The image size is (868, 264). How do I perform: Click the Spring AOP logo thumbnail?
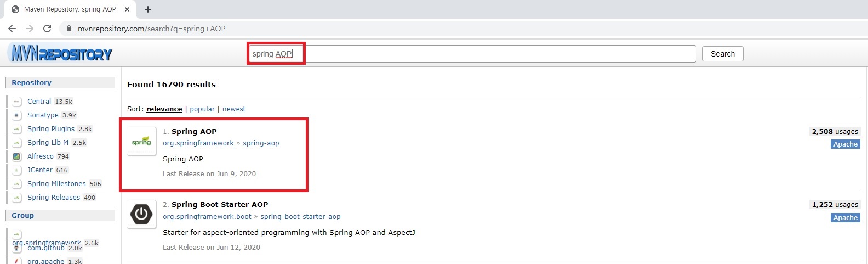[141, 141]
